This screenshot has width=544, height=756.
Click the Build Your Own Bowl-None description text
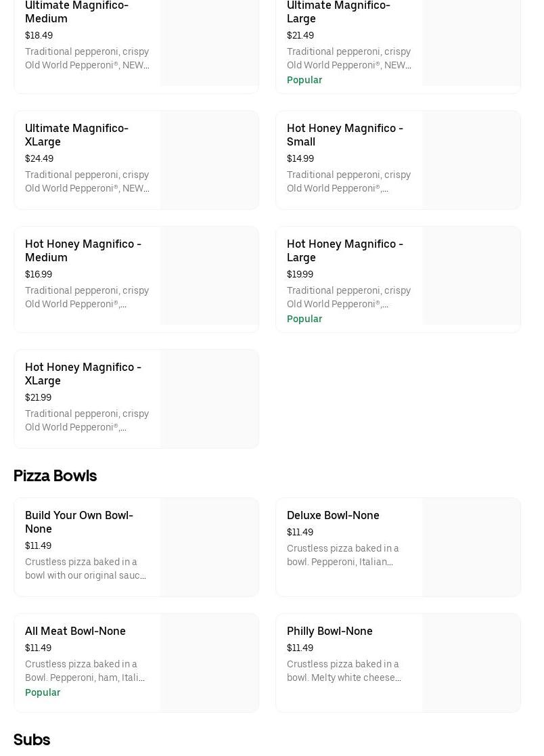coord(85,569)
